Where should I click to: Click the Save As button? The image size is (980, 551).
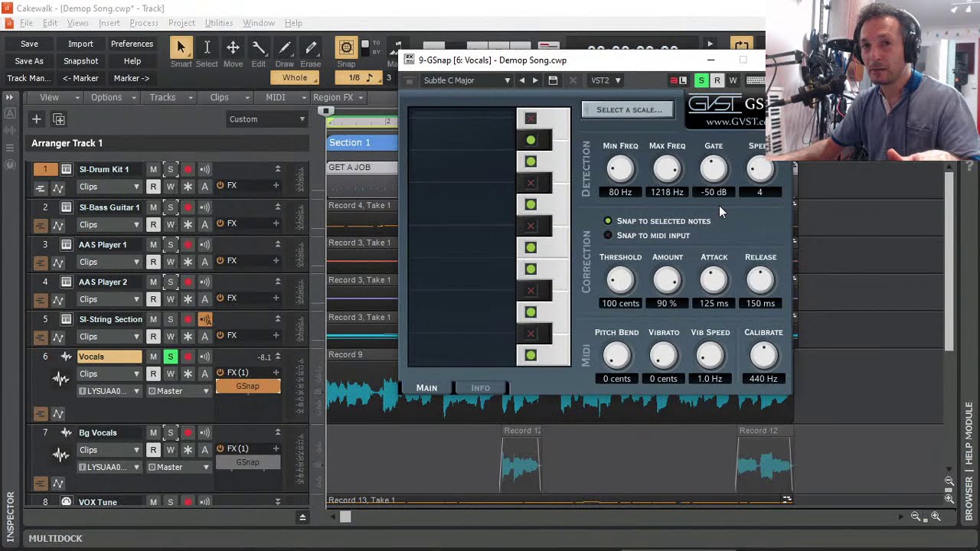(x=29, y=61)
